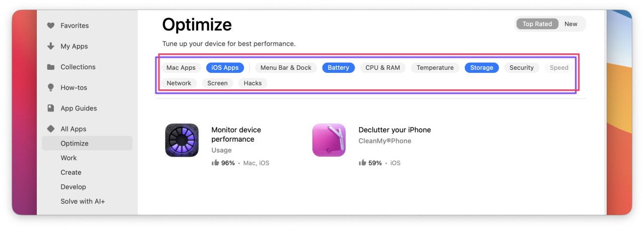Turn off the Battery filter chip
Screen dimensions: 644x229
point(338,68)
